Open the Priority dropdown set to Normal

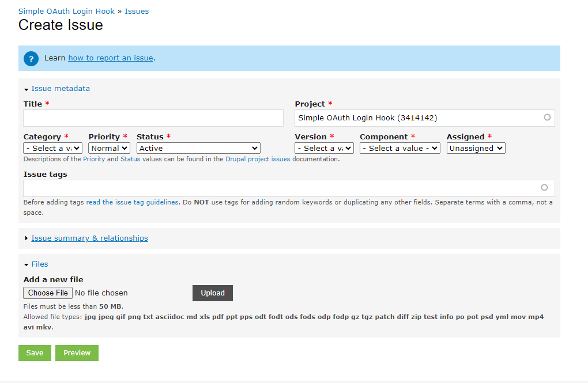pyautogui.click(x=109, y=148)
